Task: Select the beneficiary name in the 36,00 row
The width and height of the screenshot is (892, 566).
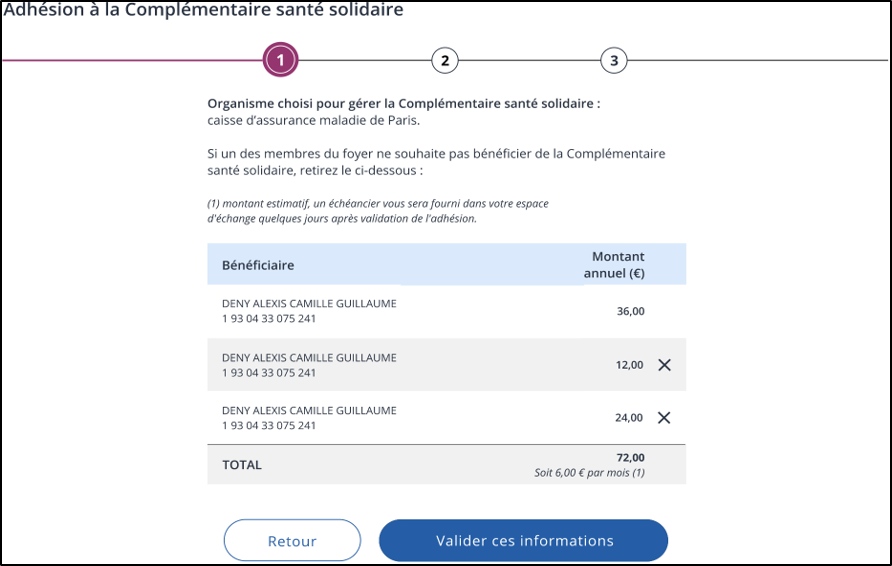Action: pos(309,303)
